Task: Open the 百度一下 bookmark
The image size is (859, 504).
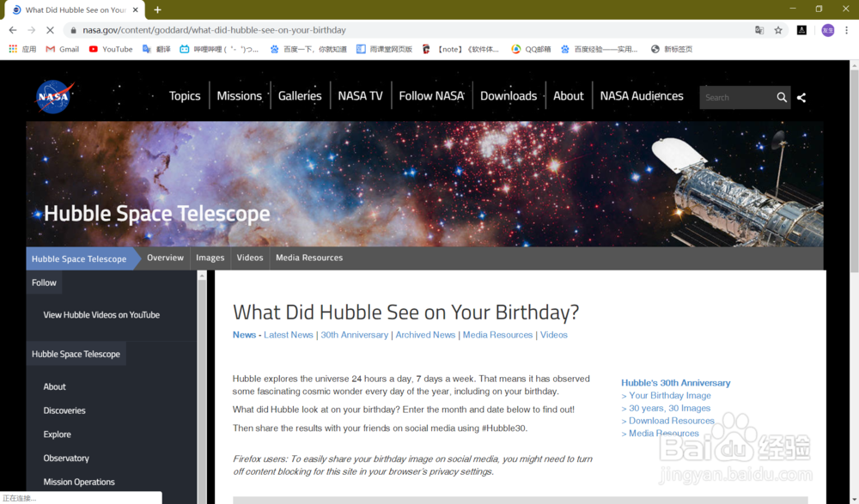Action: point(308,49)
